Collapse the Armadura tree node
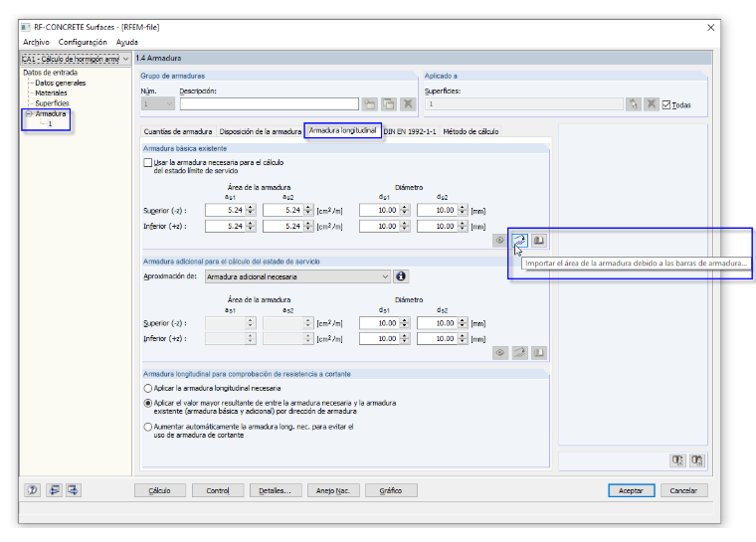This screenshot has width=756, height=542. pos(29,113)
